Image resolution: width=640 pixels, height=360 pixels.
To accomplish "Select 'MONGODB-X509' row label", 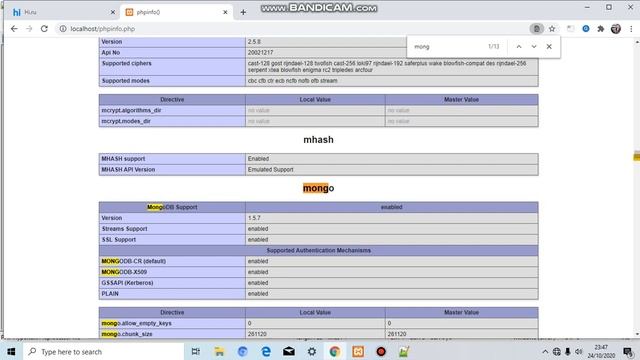I will coord(124,272).
